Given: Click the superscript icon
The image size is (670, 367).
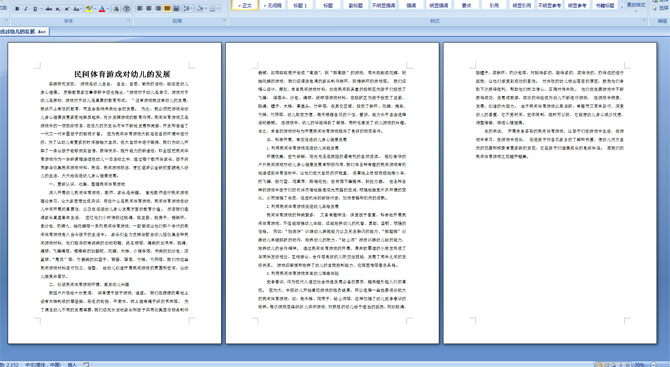Looking at the screenshot, I should 67,9.
